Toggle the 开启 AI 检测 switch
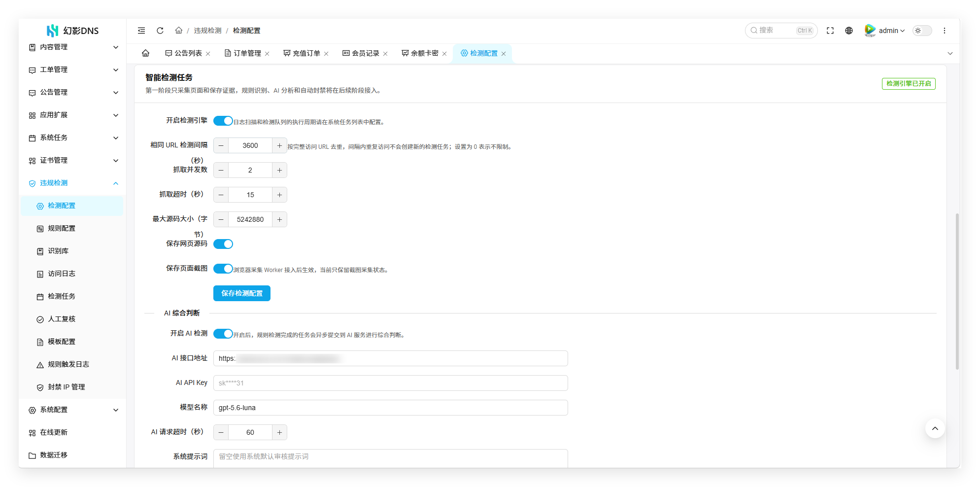The image size is (980, 487). pos(223,334)
